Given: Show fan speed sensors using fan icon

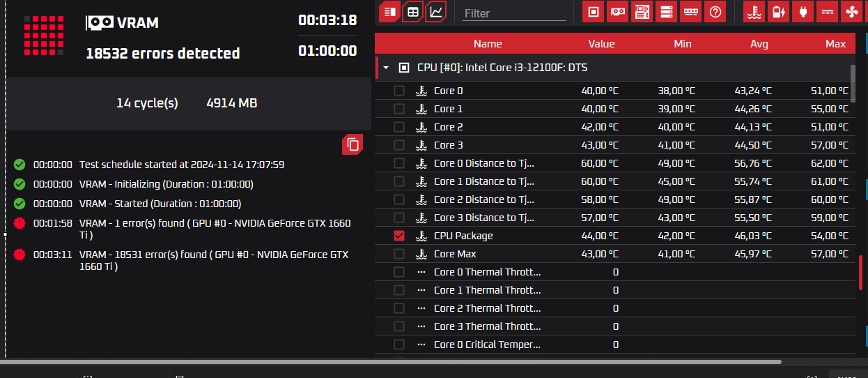Looking at the screenshot, I should click(x=851, y=12).
